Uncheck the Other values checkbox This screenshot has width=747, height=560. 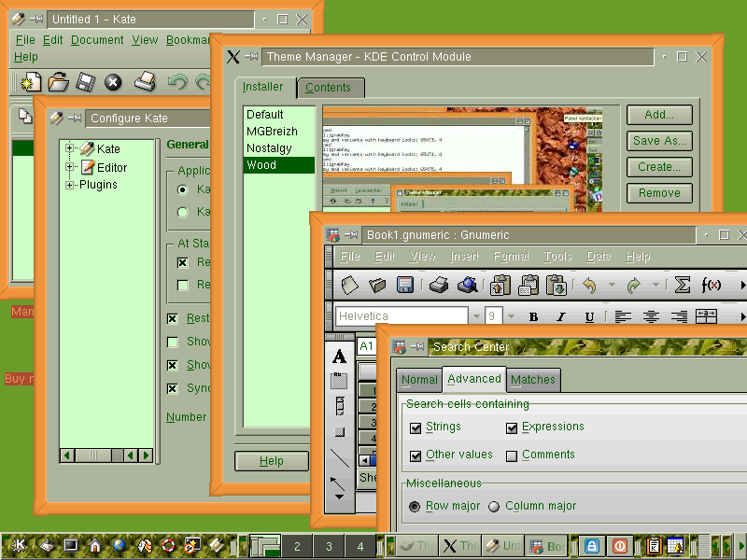pyautogui.click(x=416, y=456)
